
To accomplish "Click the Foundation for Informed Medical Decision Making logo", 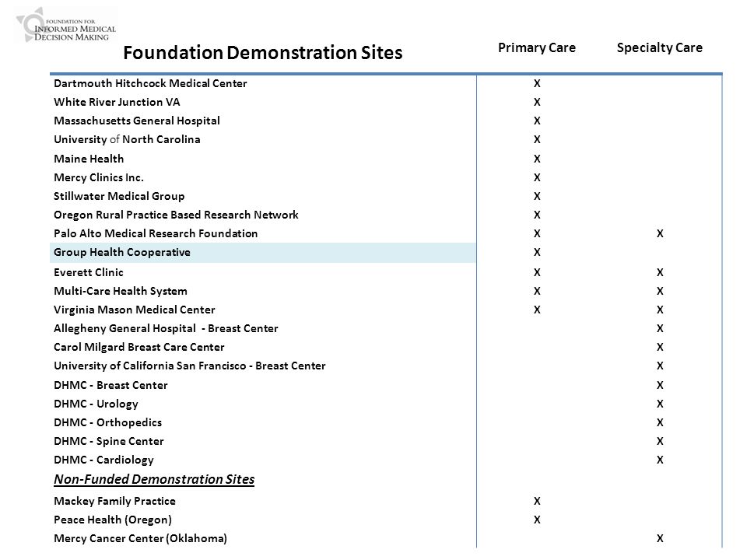I will click(x=66, y=25).
